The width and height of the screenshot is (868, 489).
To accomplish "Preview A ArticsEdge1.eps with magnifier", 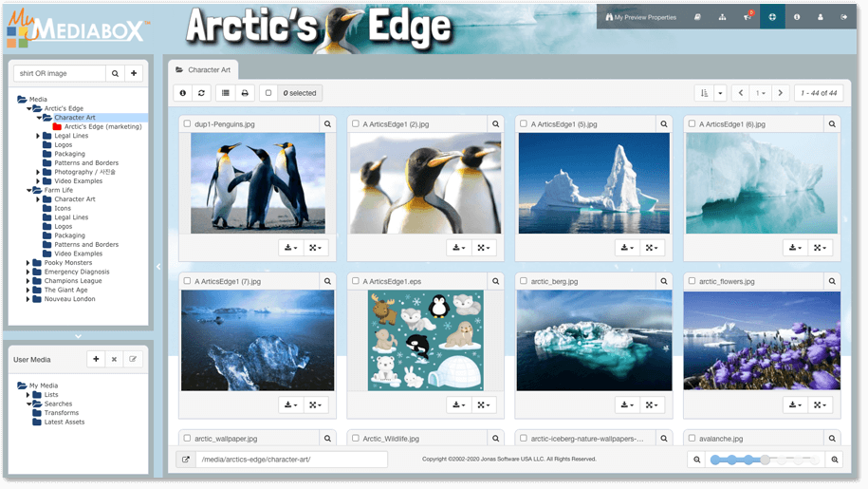I will pos(496,281).
